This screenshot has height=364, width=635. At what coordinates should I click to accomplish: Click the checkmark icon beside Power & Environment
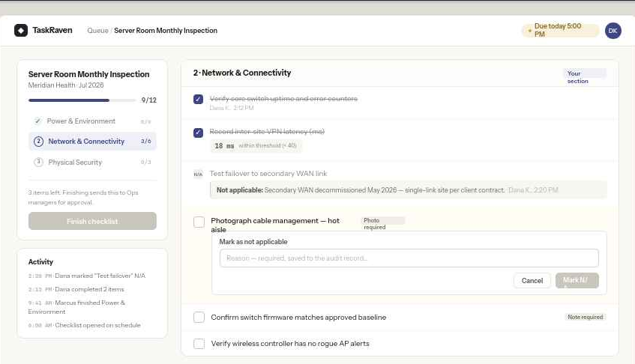pos(37,121)
